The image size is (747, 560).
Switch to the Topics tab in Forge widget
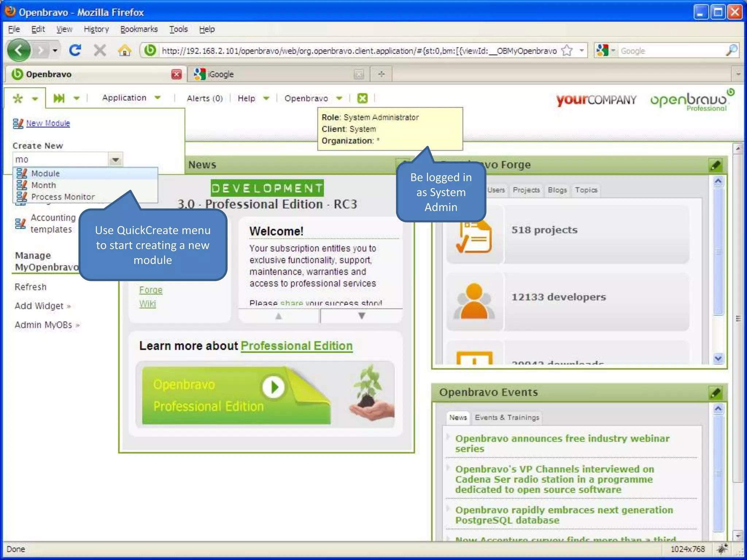coord(586,190)
